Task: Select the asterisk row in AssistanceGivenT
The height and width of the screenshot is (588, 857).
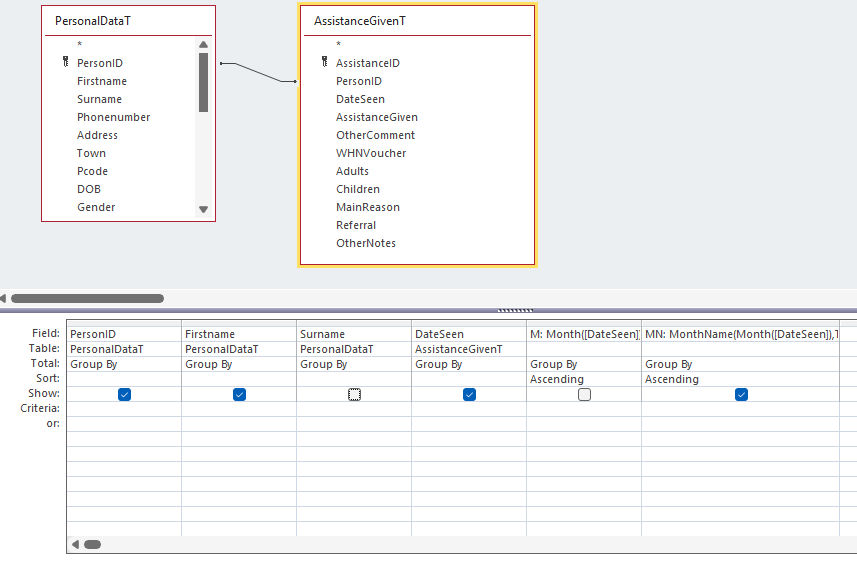Action: click(339, 44)
